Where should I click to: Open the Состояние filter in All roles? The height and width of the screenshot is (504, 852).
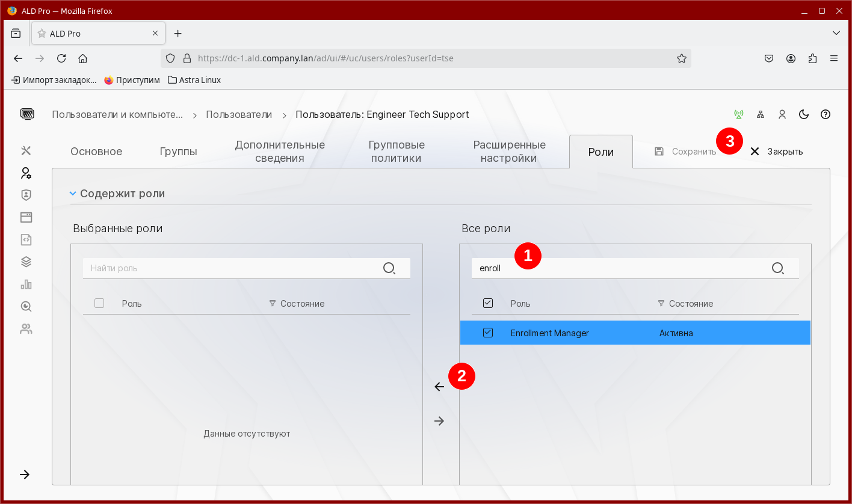(661, 303)
